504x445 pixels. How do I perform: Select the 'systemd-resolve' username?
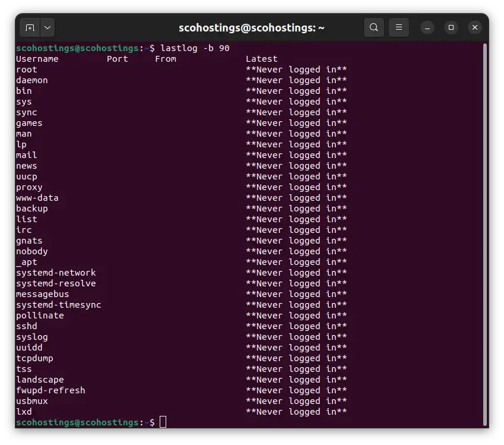[x=56, y=283]
